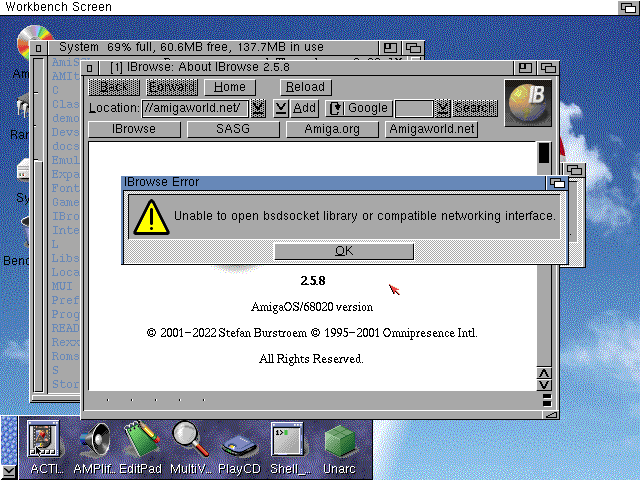Click the System window close gadget
640x480 pixels.
coord(38,48)
